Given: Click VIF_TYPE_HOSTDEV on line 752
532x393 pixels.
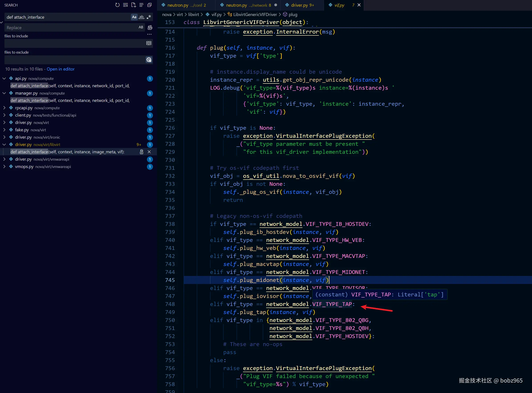Looking at the screenshot, I should click(x=342, y=336).
